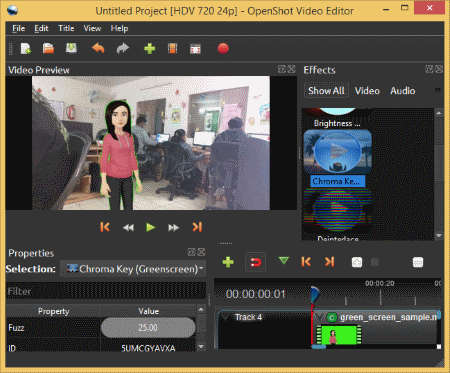Click the rightmost timeline zoom out icon
The image size is (450, 373).
(x=418, y=262)
